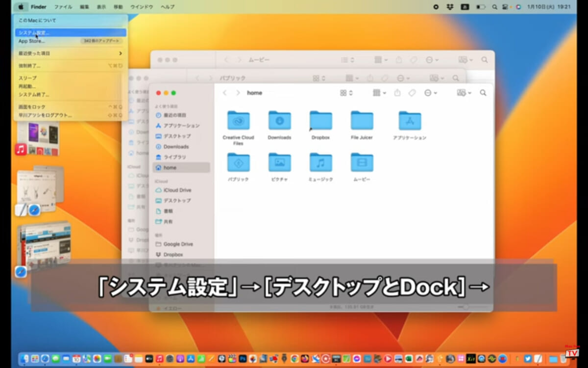Image resolution: width=588 pixels, height=368 pixels.
Task: Click the Tags icon in the ムービー window
Action: point(414,60)
